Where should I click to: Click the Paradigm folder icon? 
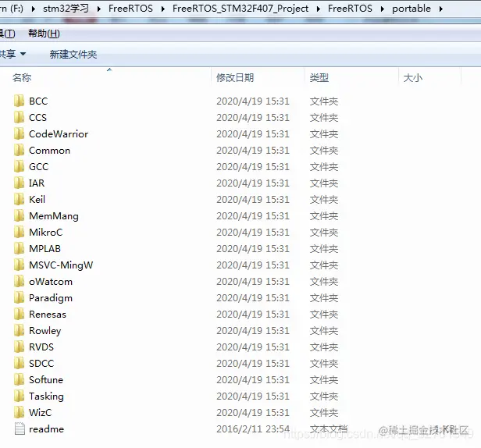pyautogui.click(x=19, y=297)
